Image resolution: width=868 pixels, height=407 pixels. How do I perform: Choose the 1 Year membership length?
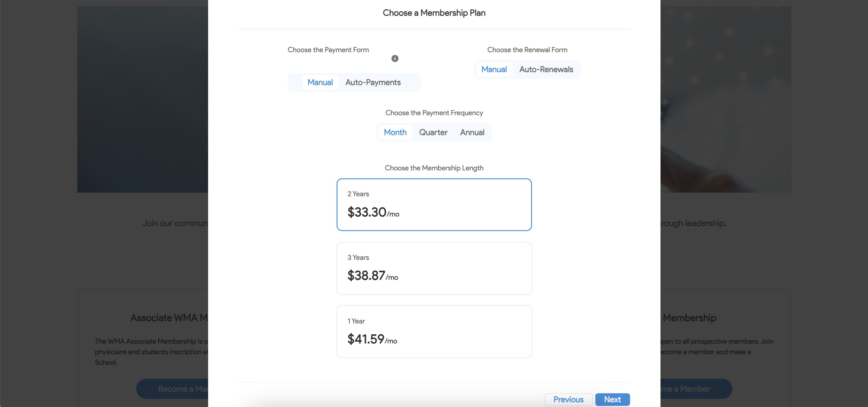[x=434, y=332]
